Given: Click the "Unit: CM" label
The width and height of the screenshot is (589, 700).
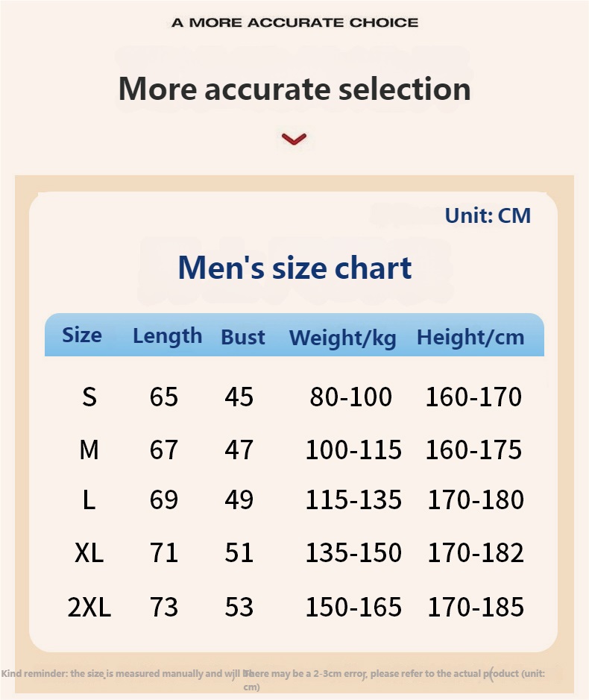Looking at the screenshot, I should [x=488, y=215].
